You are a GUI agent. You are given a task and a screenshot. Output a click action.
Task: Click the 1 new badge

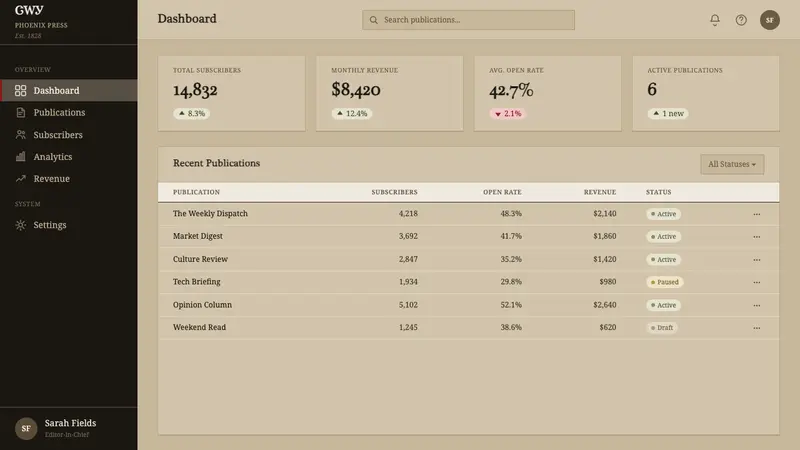[668, 114]
